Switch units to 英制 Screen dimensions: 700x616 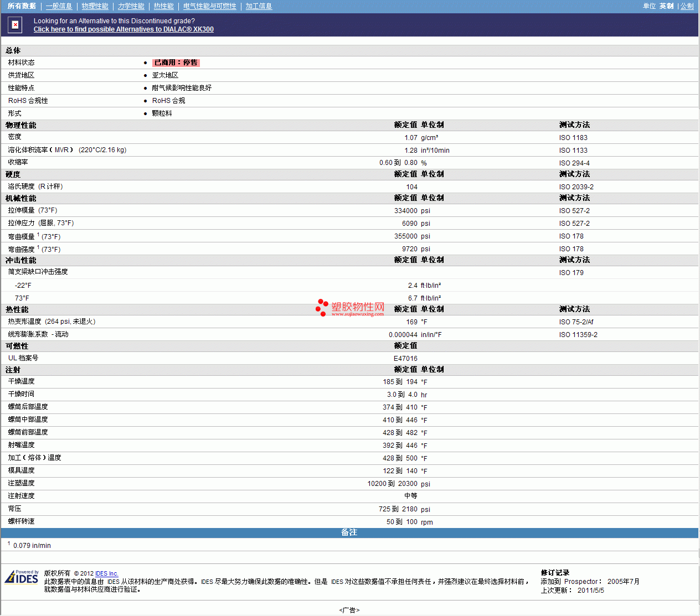coord(666,6)
